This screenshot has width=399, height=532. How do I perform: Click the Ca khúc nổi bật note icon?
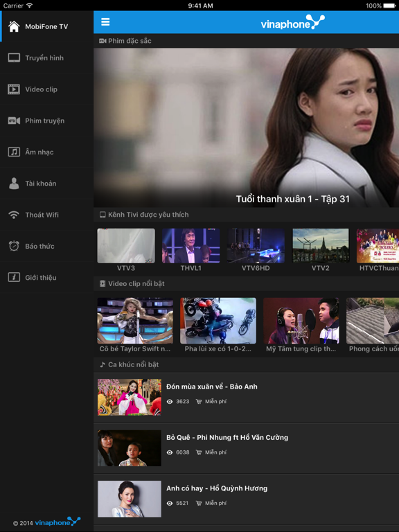pyautogui.click(x=103, y=365)
